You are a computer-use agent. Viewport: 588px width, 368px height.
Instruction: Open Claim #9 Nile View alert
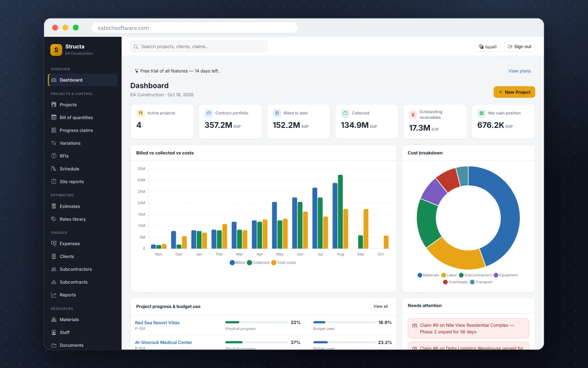[x=468, y=328]
